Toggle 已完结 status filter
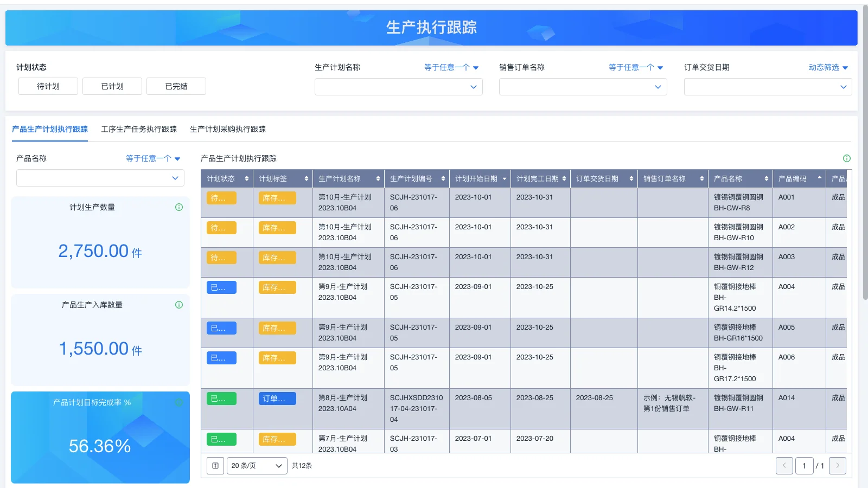Screen dimensions: 868x488 [x=176, y=86]
